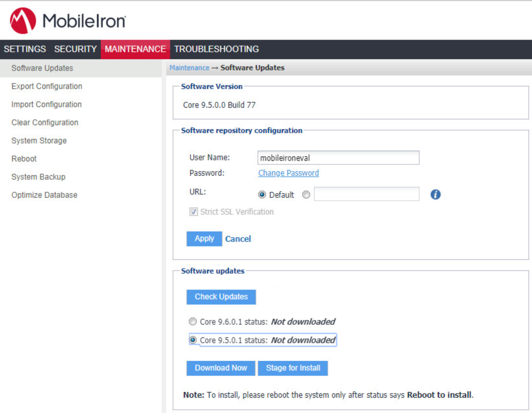The height and width of the screenshot is (413, 532).
Task: Open Change Password link
Action: coord(288,173)
